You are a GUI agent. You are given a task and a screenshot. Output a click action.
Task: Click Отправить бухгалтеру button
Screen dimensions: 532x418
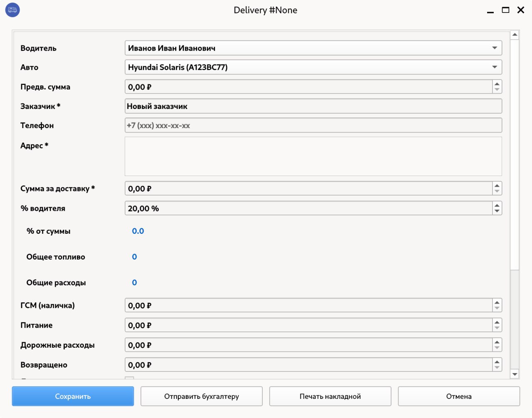202,396
